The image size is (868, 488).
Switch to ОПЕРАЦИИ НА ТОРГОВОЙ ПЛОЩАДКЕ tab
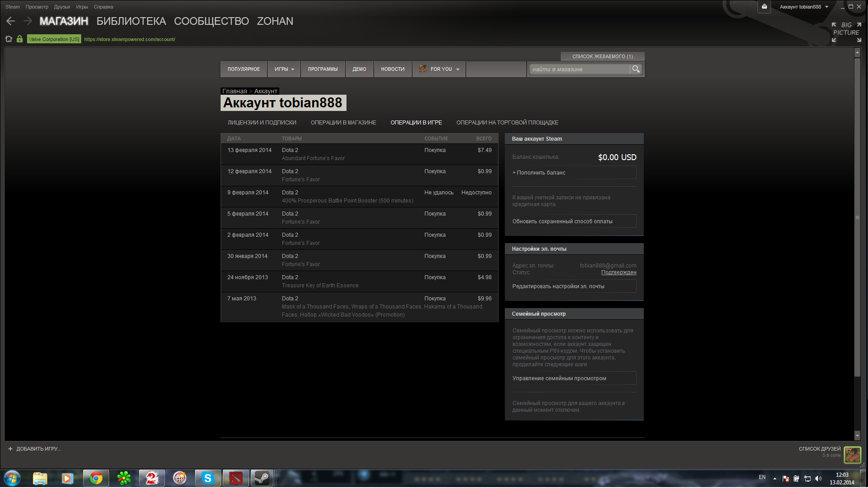click(x=508, y=123)
